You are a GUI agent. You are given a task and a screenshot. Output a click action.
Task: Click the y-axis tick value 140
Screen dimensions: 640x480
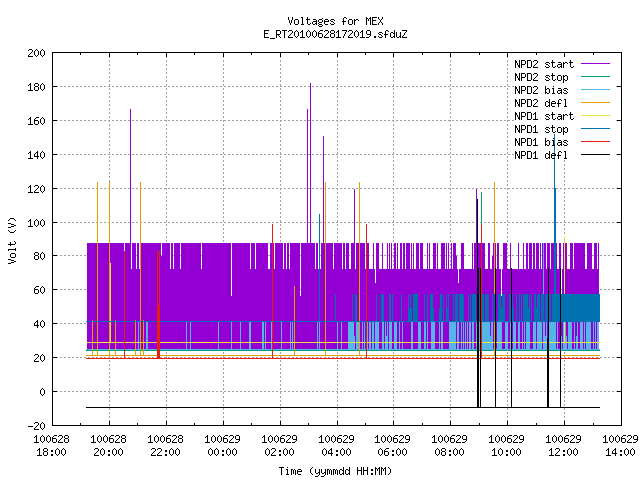point(37,155)
